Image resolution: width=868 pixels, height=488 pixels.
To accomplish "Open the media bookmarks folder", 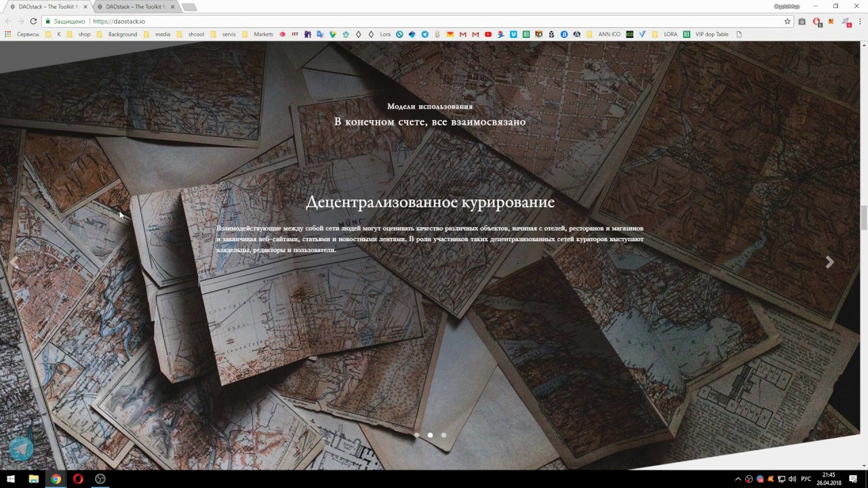I will click(157, 34).
